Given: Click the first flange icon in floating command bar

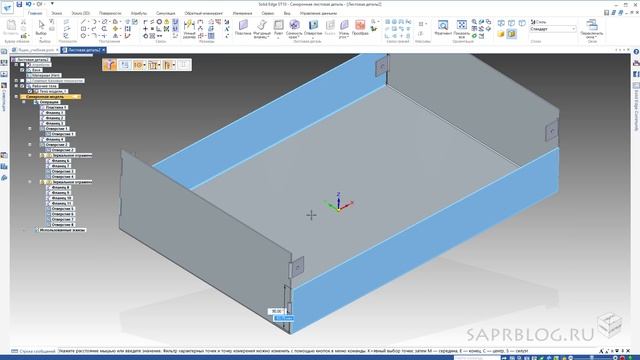Looking at the screenshot, I should point(109,65).
